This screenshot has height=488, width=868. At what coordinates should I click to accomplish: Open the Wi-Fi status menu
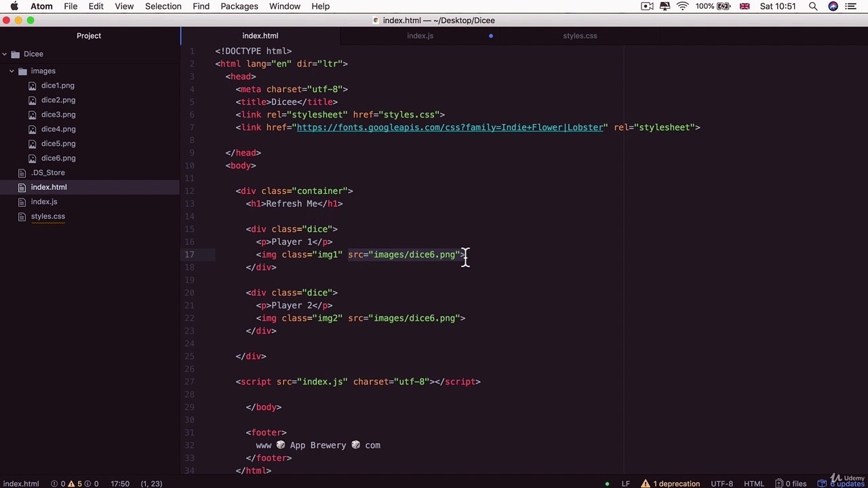point(682,6)
